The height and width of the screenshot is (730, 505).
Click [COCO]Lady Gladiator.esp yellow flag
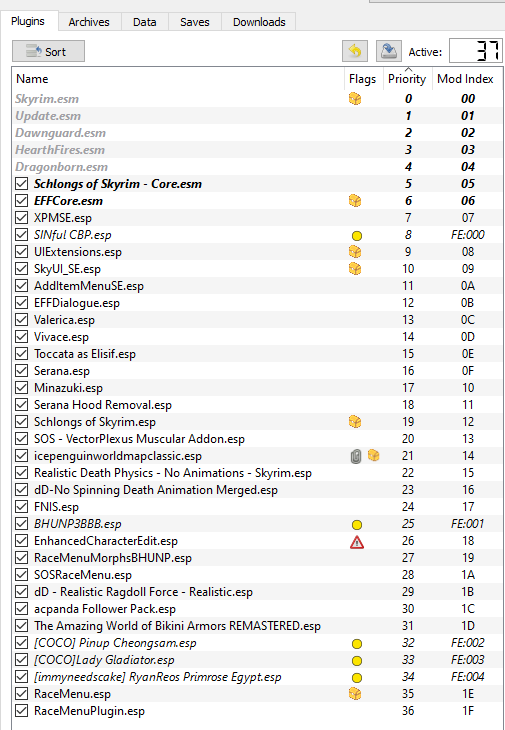pos(357,661)
